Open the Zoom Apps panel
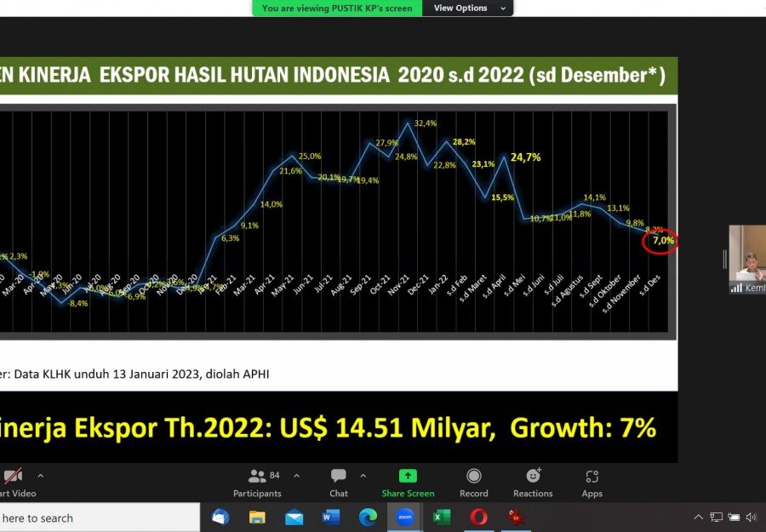 pyautogui.click(x=592, y=483)
